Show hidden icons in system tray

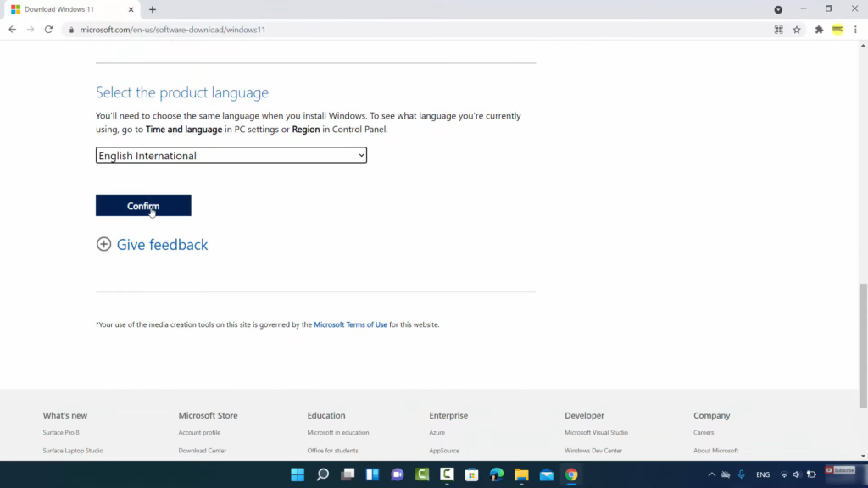(x=711, y=474)
